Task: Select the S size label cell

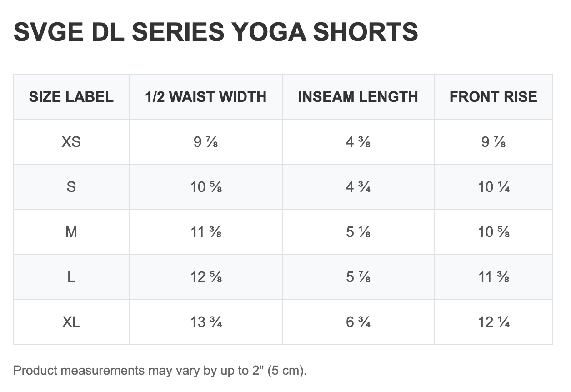Action: tap(71, 187)
